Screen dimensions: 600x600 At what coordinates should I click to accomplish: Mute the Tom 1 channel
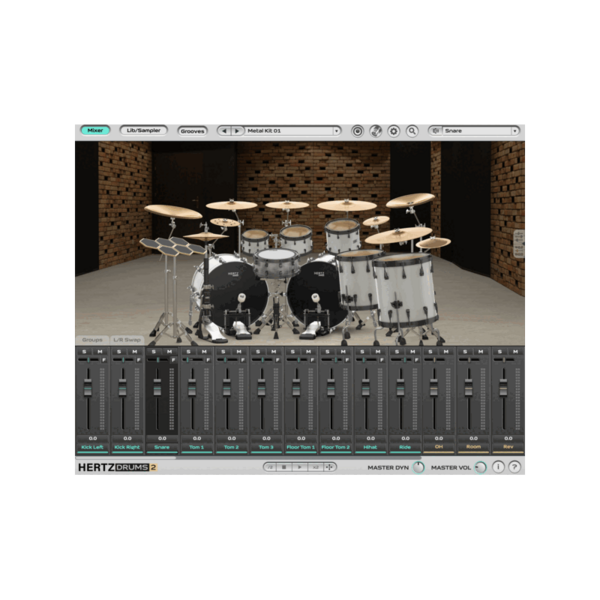204,352
